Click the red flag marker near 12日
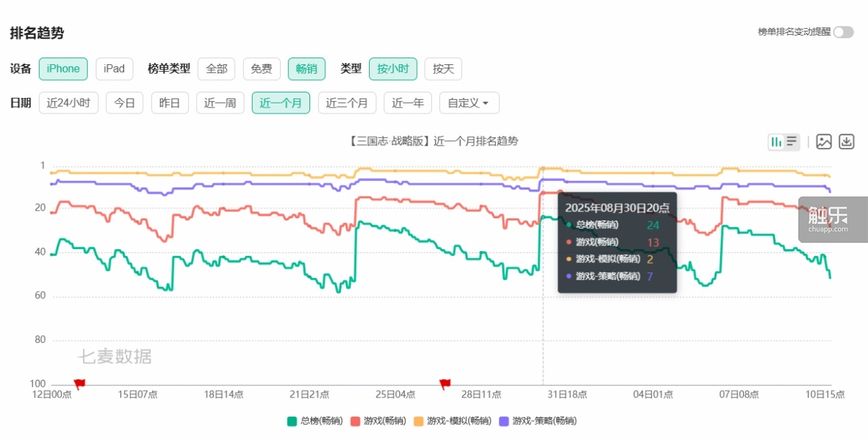Screen dimensions: 868x440 coord(79,383)
